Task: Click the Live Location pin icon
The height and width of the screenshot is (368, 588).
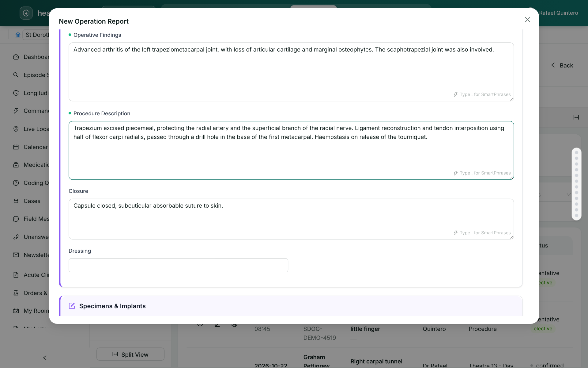Action: pos(16,129)
